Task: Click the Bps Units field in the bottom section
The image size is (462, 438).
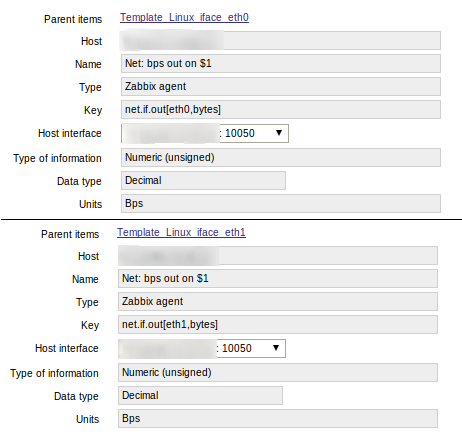Action: point(278,418)
